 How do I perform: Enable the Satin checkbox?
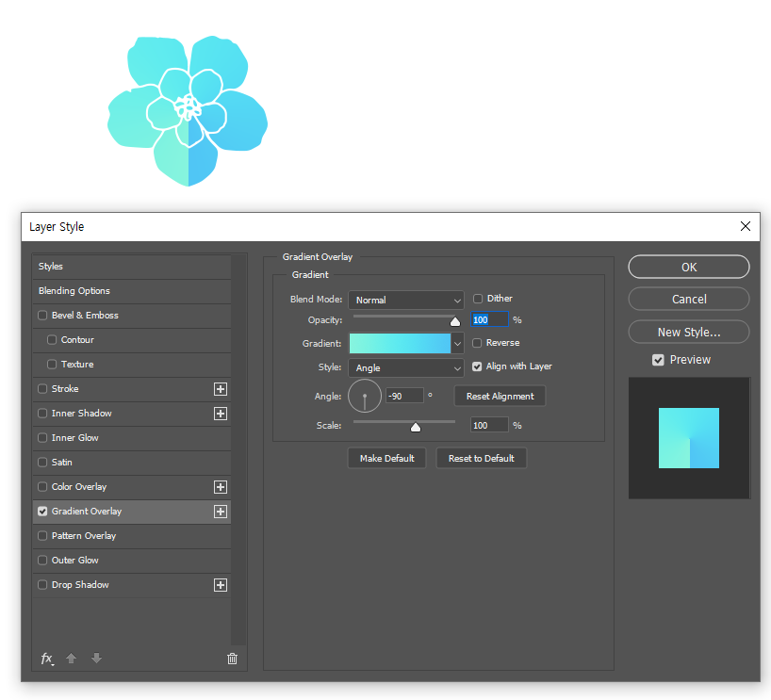[42, 462]
